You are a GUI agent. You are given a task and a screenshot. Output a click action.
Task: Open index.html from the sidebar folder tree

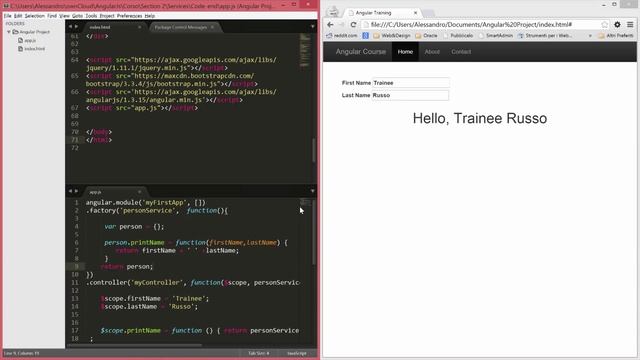click(x=34, y=49)
